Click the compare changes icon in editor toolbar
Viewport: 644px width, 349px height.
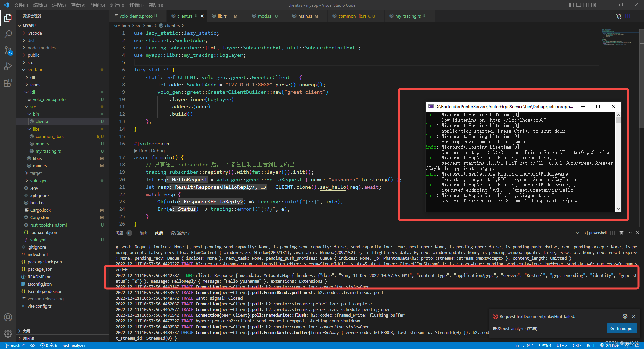pyautogui.click(x=619, y=16)
